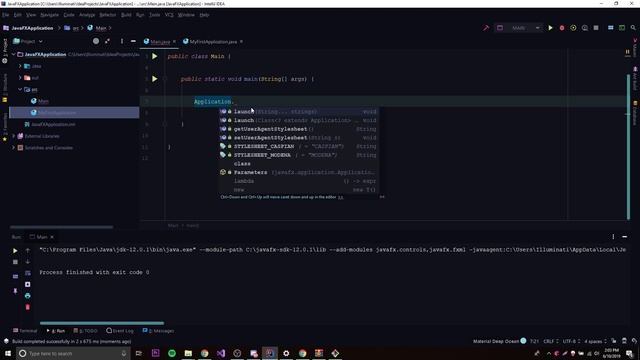Click the Build Project hammer icon
640x360 pixels.
click(486, 28)
